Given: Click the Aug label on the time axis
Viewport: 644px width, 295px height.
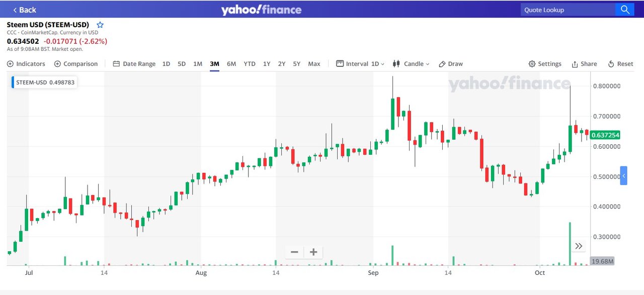Looking at the screenshot, I should coord(201,273).
